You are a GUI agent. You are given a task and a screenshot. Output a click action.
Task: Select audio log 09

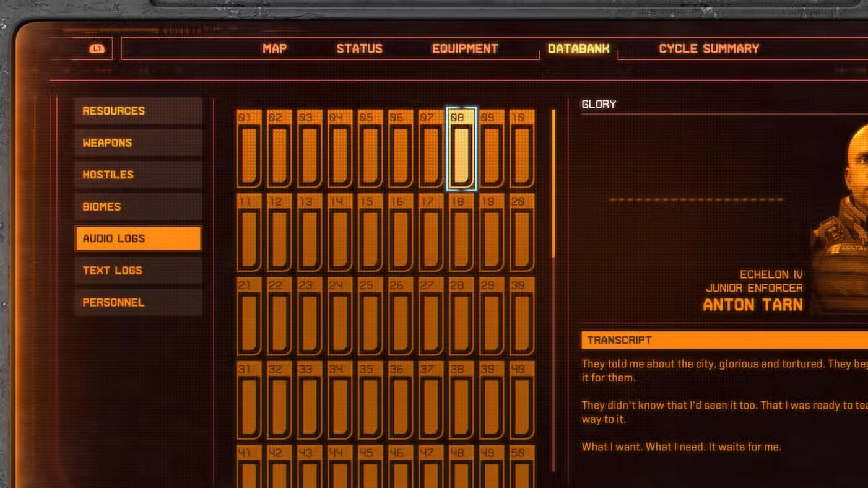coord(492,149)
